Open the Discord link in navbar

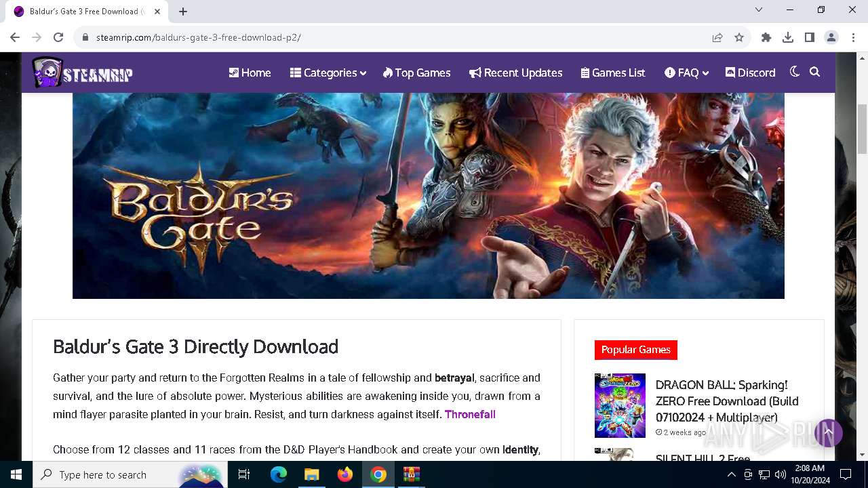click(x=750, y=73)
